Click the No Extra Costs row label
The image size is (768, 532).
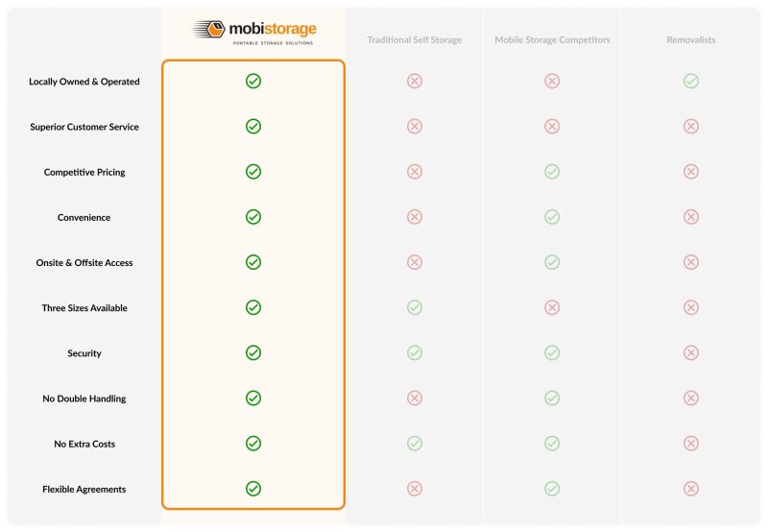pyautogui.click(x=84, y=445)
